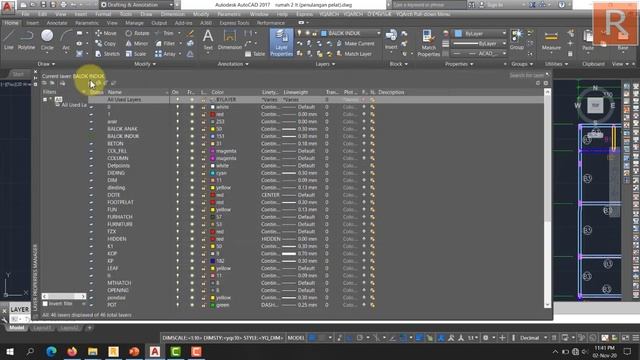Choose the Scale command

[136, 54]
